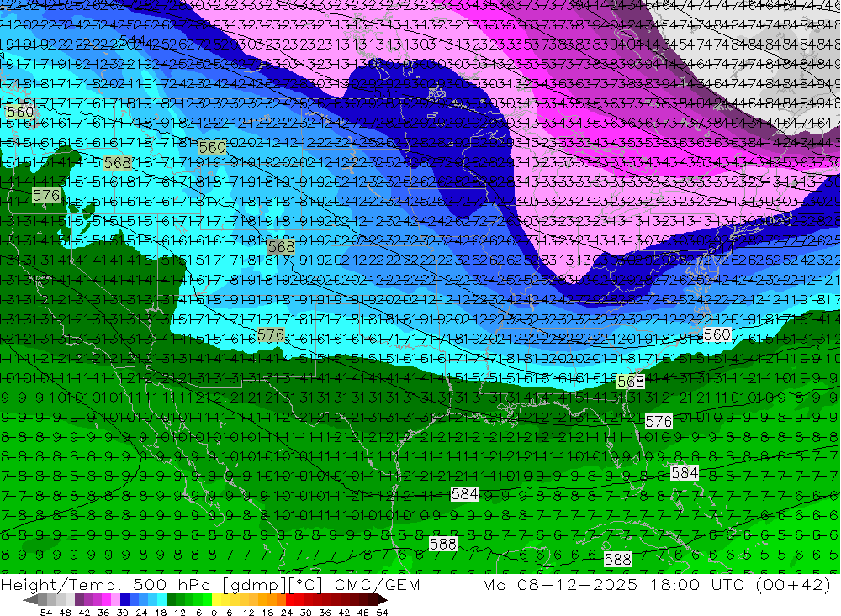Click the '18:00 UTC' time text
Viewport: 841px width, 616px height.
tap(698, 584)
